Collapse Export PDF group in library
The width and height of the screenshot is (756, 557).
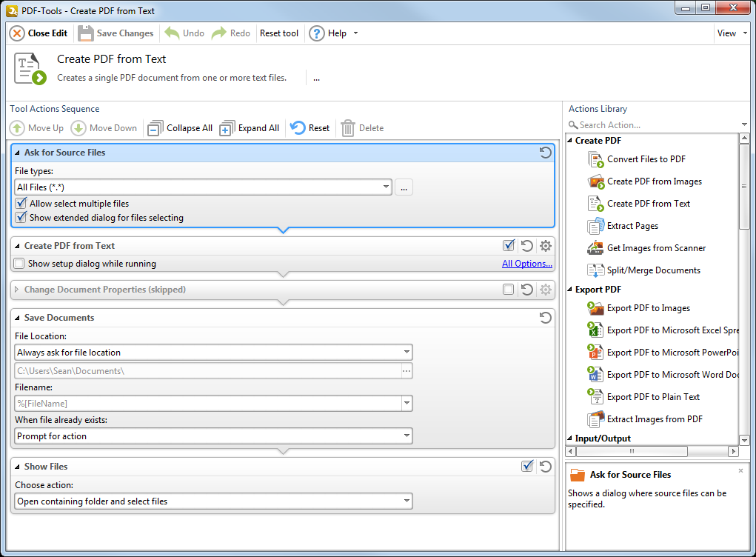point(570,290)
